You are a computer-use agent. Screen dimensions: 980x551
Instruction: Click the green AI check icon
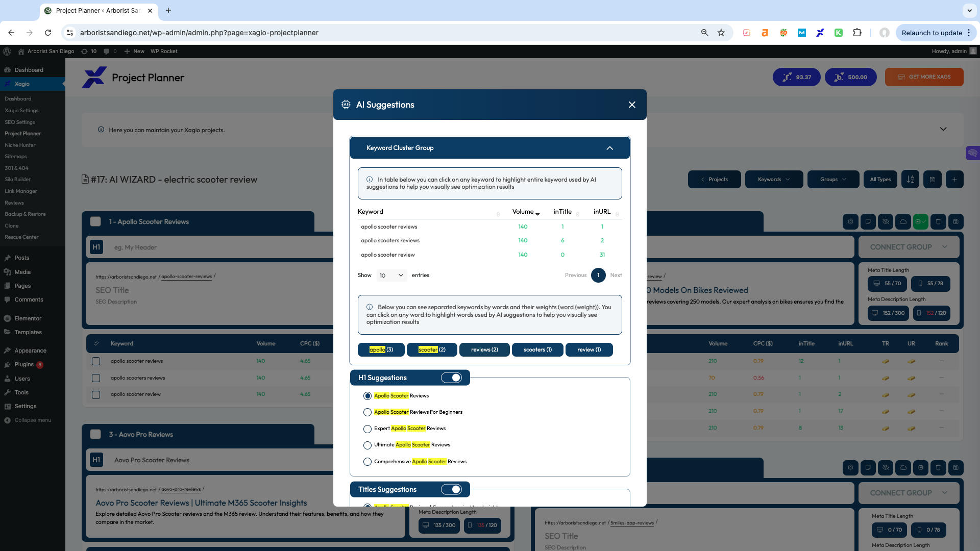(921, 221)
